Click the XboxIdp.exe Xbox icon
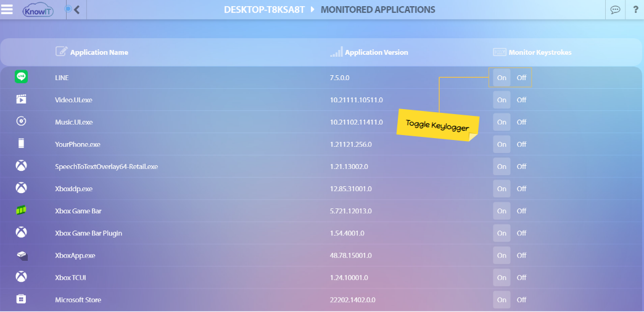Image resolution: width=644 pixels, height=312 pixels. pos(22,188)
